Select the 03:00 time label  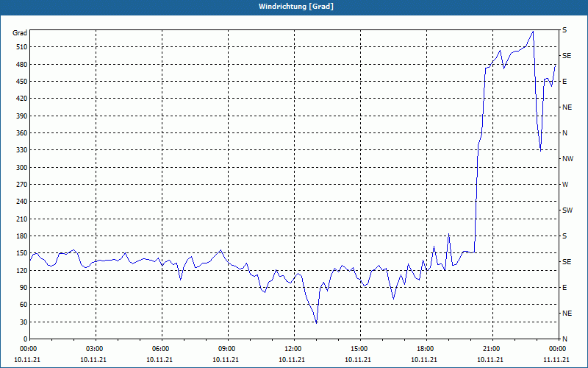click(x=94, y=349)
